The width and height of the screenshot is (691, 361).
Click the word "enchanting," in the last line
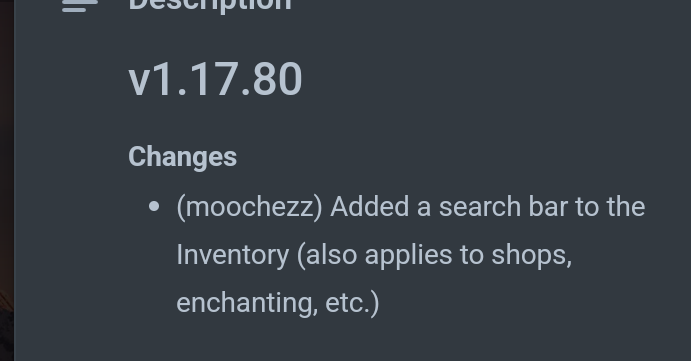(247, 303)
